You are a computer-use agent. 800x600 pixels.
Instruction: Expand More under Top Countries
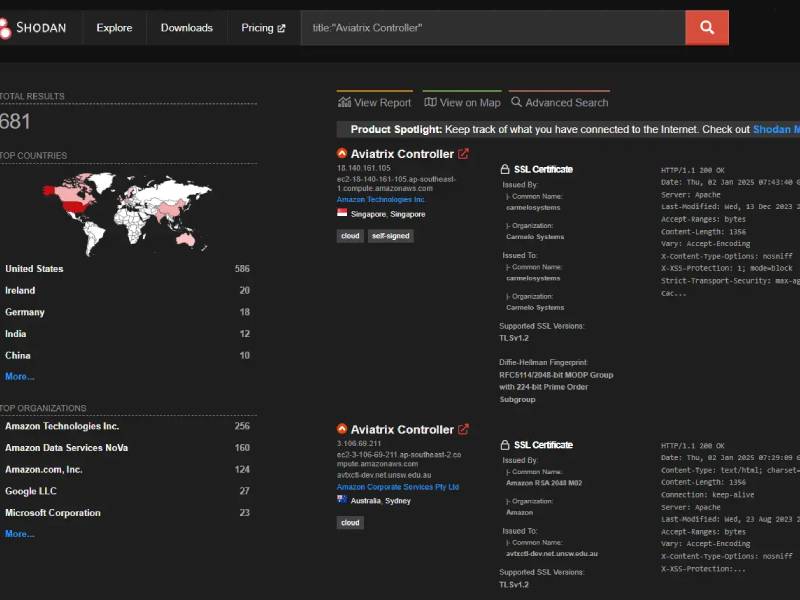coord(19,377)
